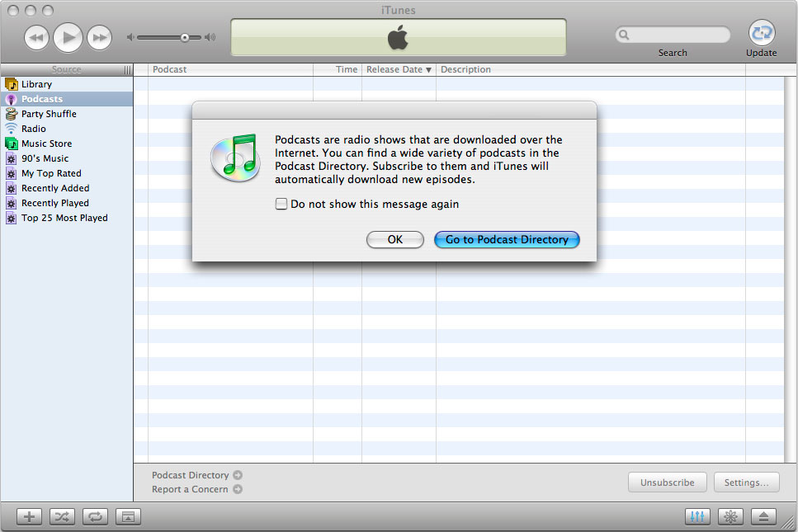Turn on the Visualizer

(730, 517)
